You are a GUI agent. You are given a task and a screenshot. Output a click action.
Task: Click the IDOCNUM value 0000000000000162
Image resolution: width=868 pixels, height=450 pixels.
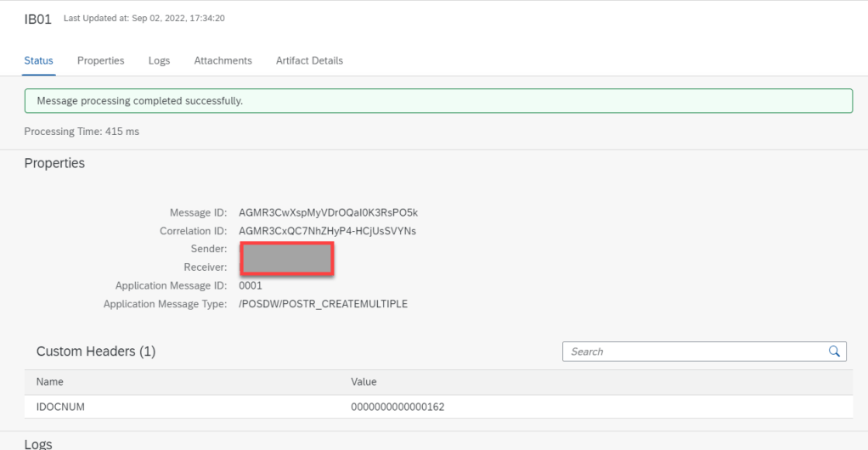tap(397, 407)
